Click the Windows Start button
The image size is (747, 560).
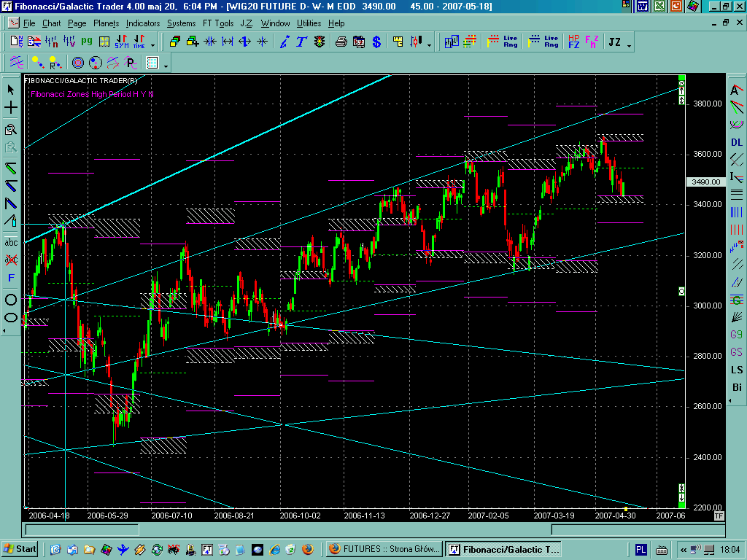coord(20,549)
